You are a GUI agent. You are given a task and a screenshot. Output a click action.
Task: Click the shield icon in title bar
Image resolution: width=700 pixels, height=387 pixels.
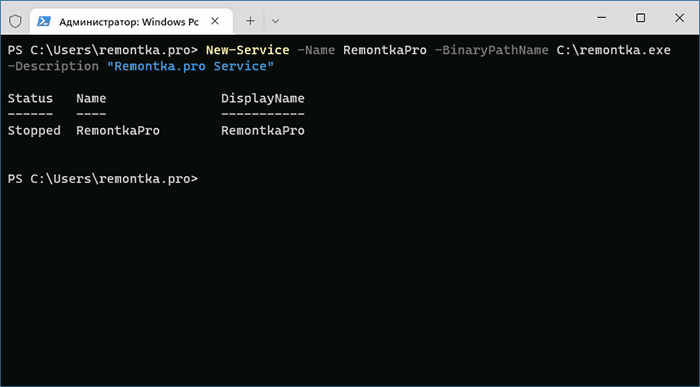click(15, 21)
